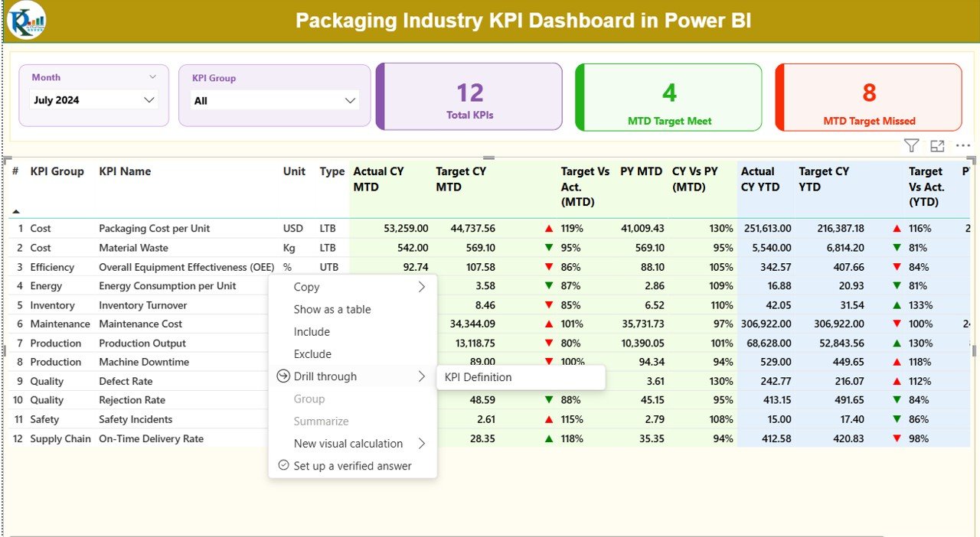Click the Drill through circled arrow icon

coord(283,376)
